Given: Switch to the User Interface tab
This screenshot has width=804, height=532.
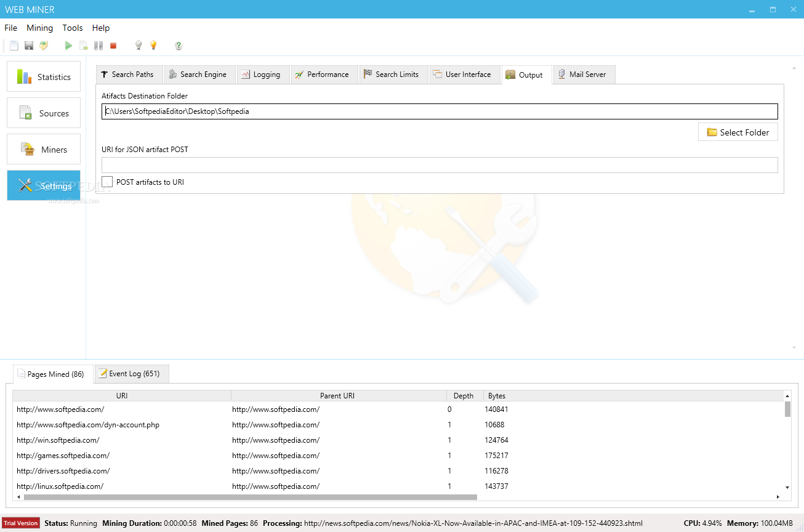Looking at the screenshot, I should (x=465, y=75).
